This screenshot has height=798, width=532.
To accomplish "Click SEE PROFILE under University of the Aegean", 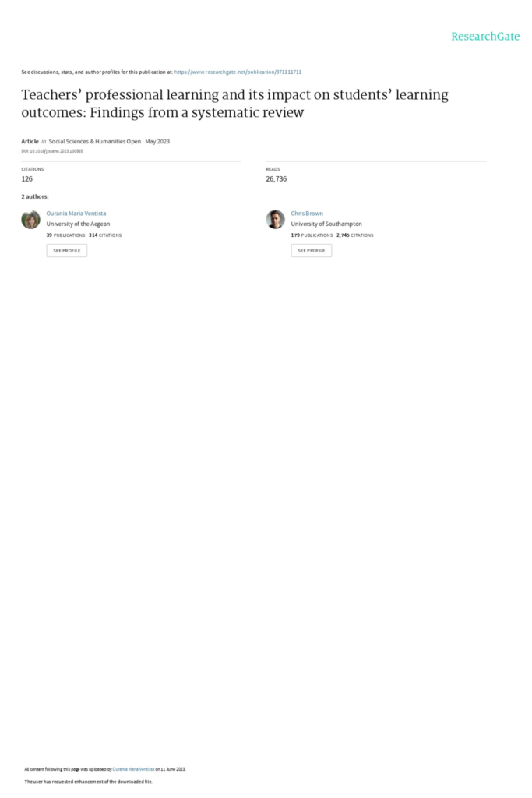I will [x=67, y=250].
